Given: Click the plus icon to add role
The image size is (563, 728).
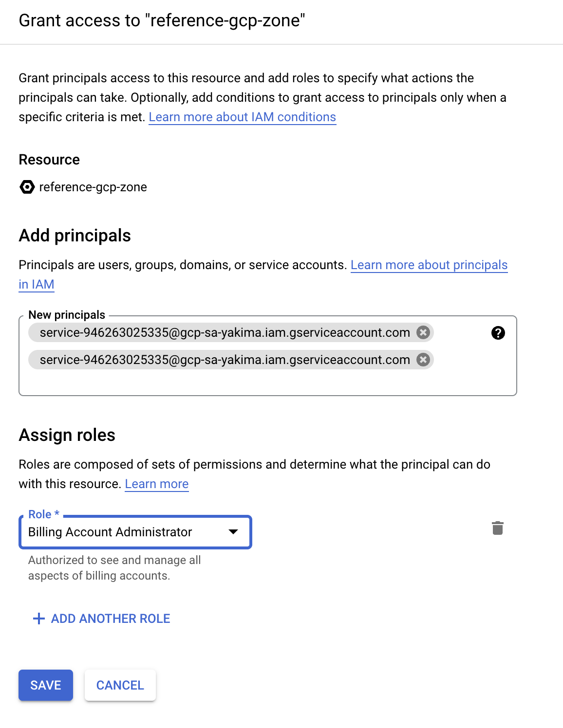Looking at the screenshot, I should [38, 619].
